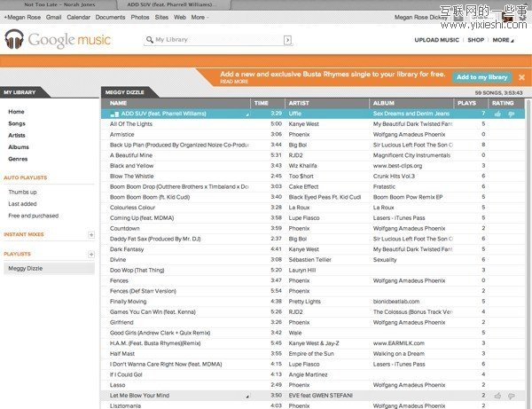Select Artists in My Library sidebar
The height and width of the screenshot is (409, 532).
18,135
